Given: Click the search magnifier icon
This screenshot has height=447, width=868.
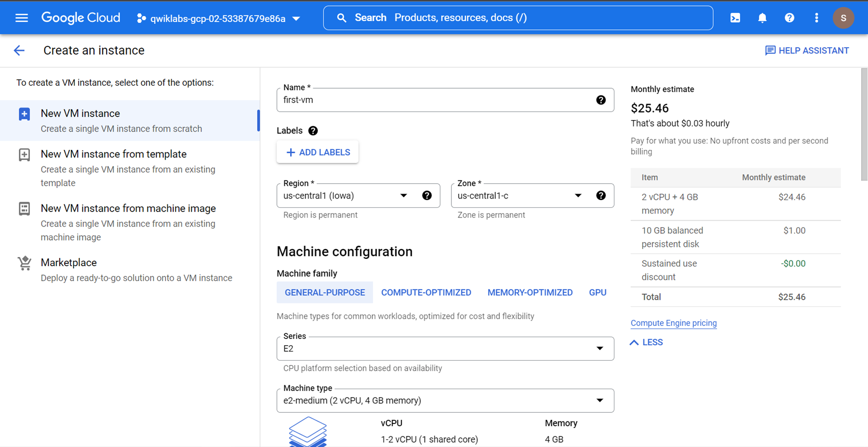Looking at the screenshot, I should click(341, 18).
